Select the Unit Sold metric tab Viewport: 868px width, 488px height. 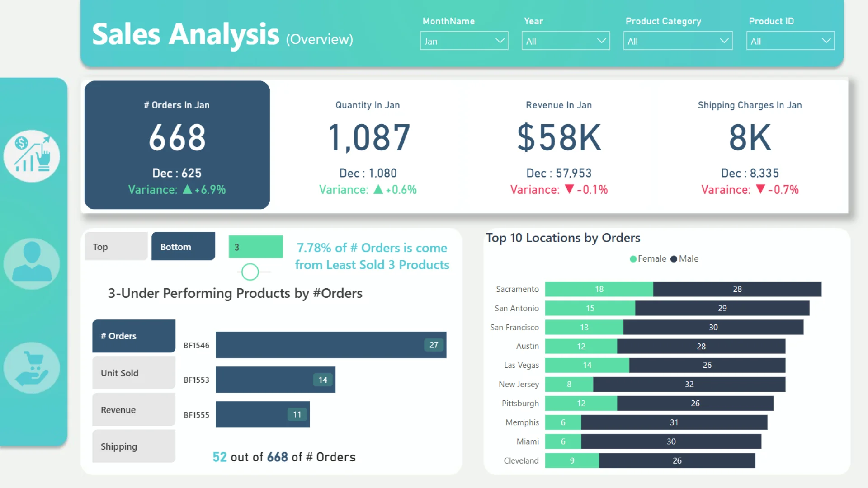point(134,373)
